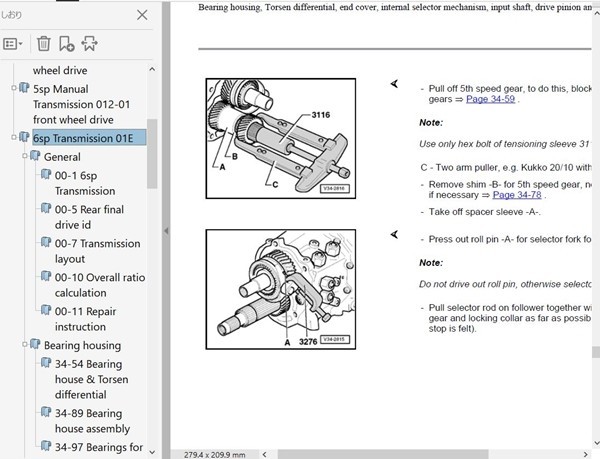Click the 'wheel drive' bookmark text at top
This screenshot has height=459, width=600.
60,70
